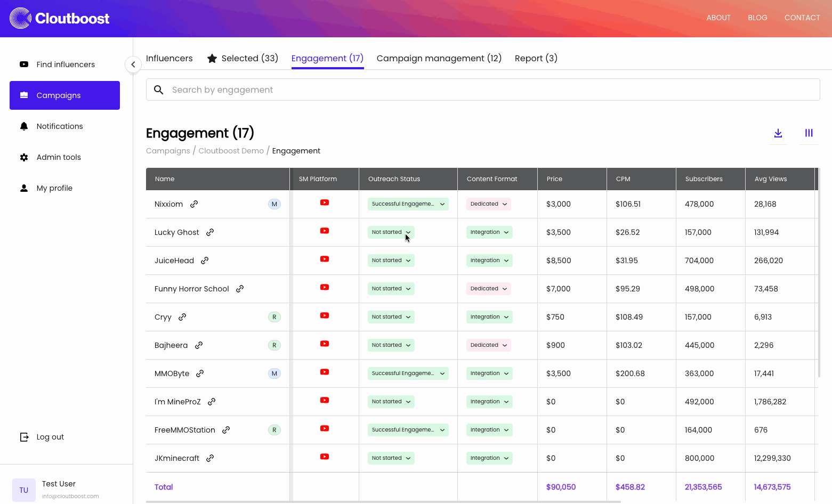Open the ABOUT link in header

pyautogui.click(x=718, y=18)
